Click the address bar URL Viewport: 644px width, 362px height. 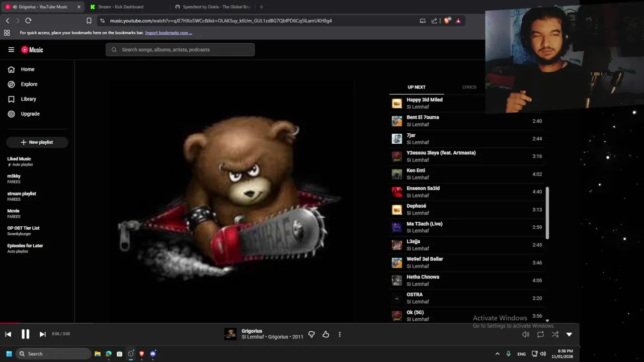[x=221, y=21]
